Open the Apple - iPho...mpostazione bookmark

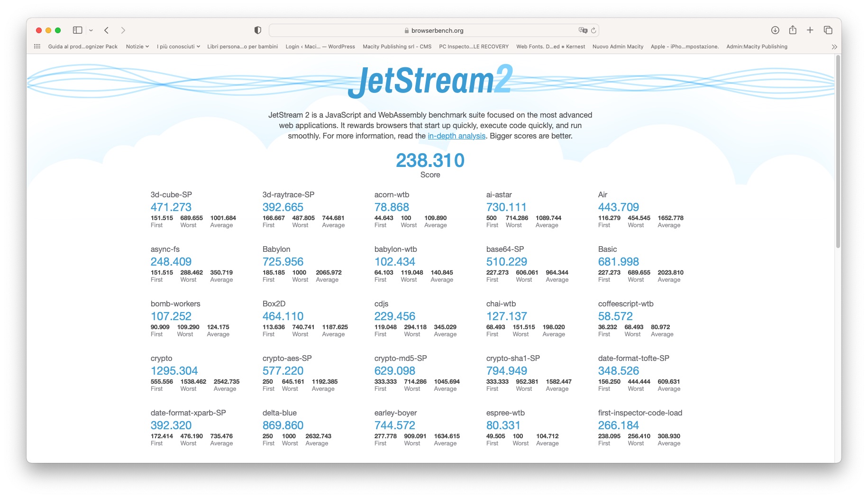point(685,46)
